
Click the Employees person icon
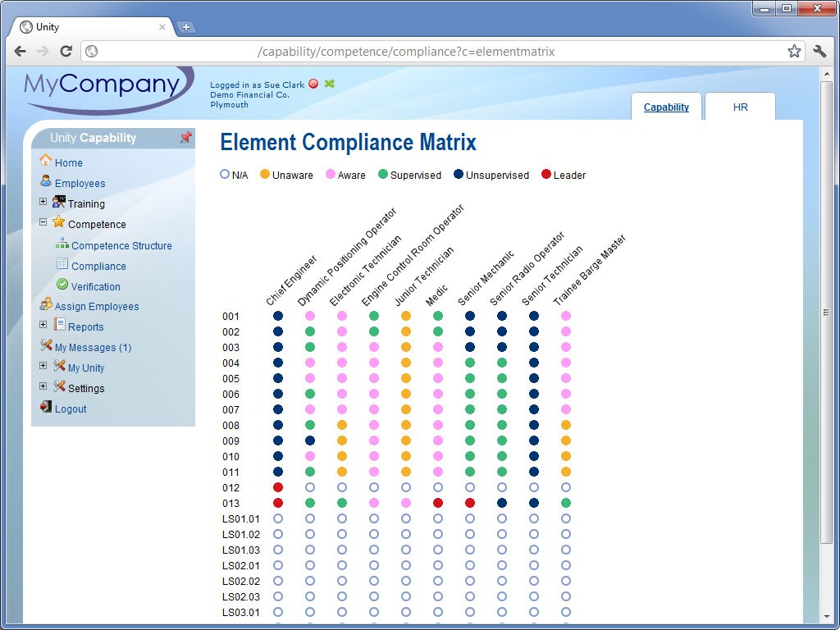point(46,181)
